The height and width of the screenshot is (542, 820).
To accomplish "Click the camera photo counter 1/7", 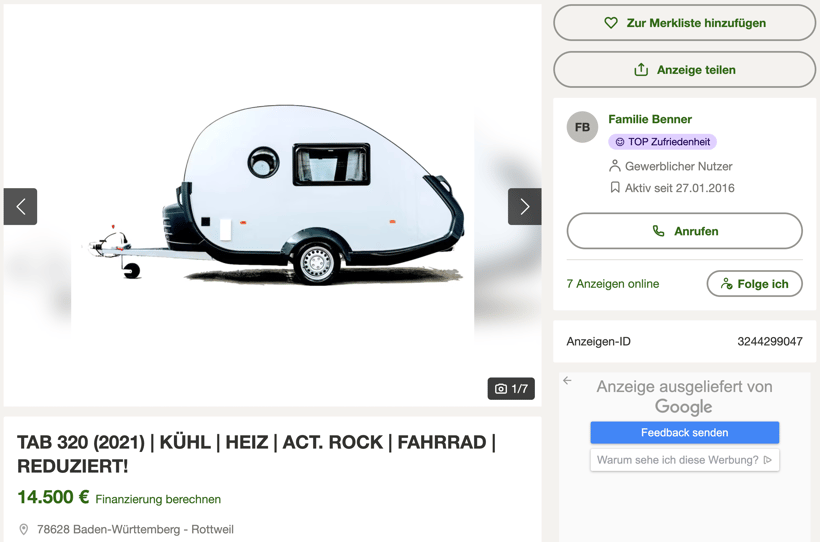I will 511,389.
